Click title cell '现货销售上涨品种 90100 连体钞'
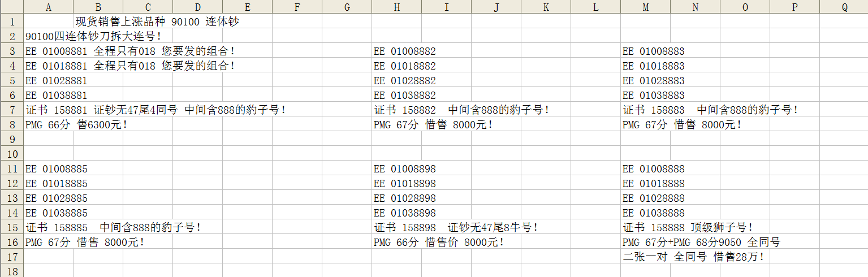 (98, 21)
